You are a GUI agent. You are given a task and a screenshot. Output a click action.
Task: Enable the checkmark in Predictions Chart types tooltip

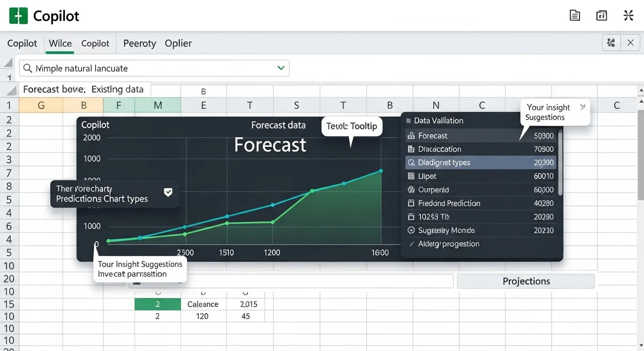coord(168,193)
